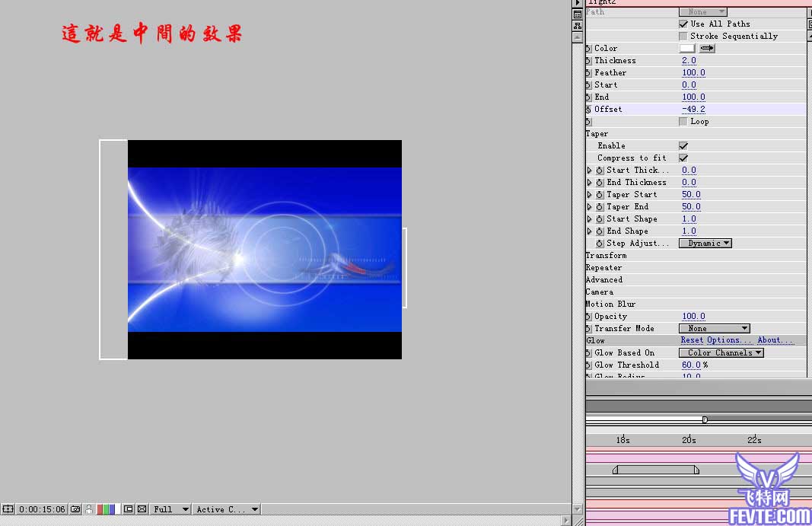Viewport: 812px width, 526px height.
Task: Toggle stopwatch for Start Shape property
Action: coord(599,218)
